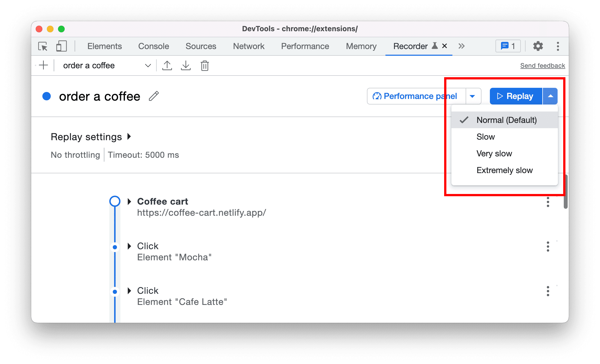Select Slow replay speed option

coord(486,137)
